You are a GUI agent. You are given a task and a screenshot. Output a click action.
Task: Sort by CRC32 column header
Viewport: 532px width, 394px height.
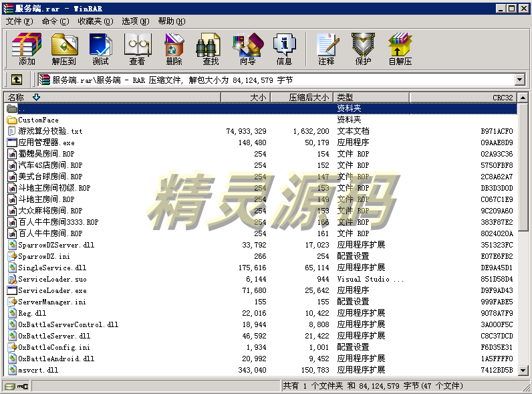click(x=463, y=98)
